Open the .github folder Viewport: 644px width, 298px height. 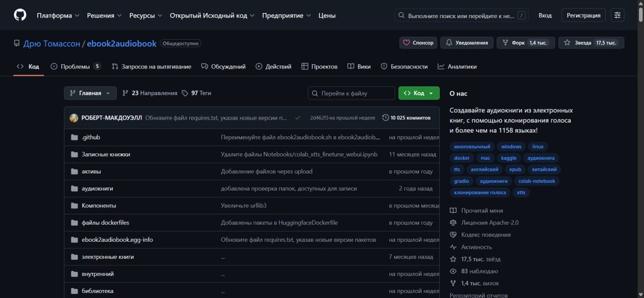pos(91,137)
